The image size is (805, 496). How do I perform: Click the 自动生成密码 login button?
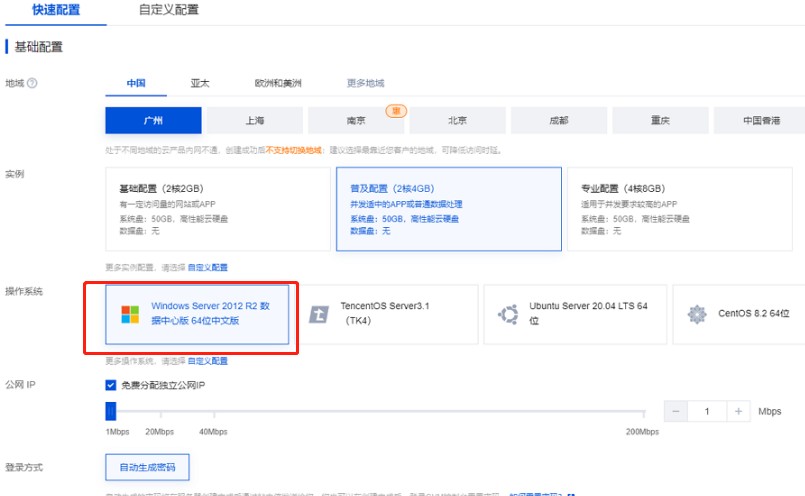147,467
